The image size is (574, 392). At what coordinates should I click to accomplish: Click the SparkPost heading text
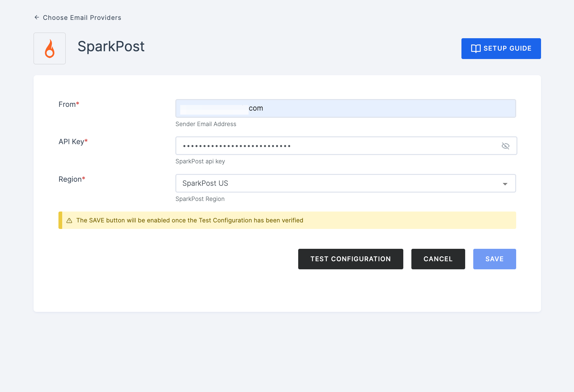click(x=111, y=47)
